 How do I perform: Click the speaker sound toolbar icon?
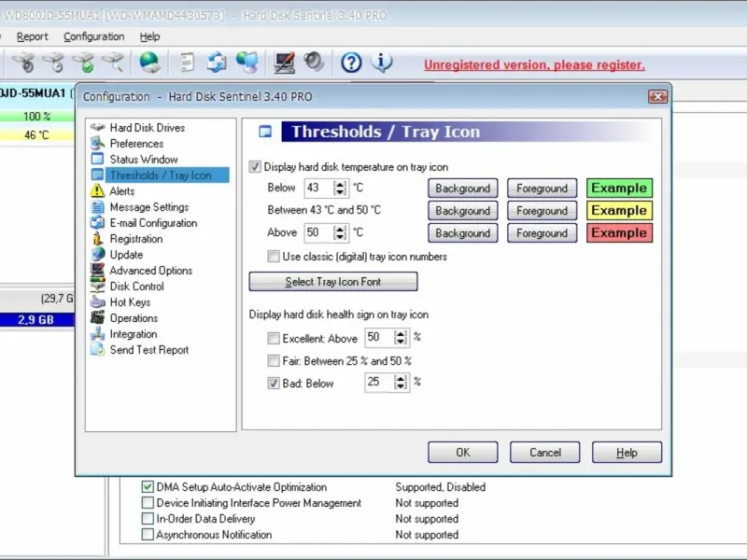[x=314, y=62]
